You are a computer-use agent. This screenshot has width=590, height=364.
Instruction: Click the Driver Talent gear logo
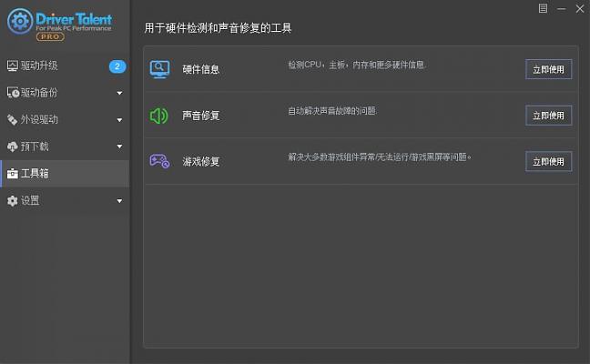coord(20,21)
